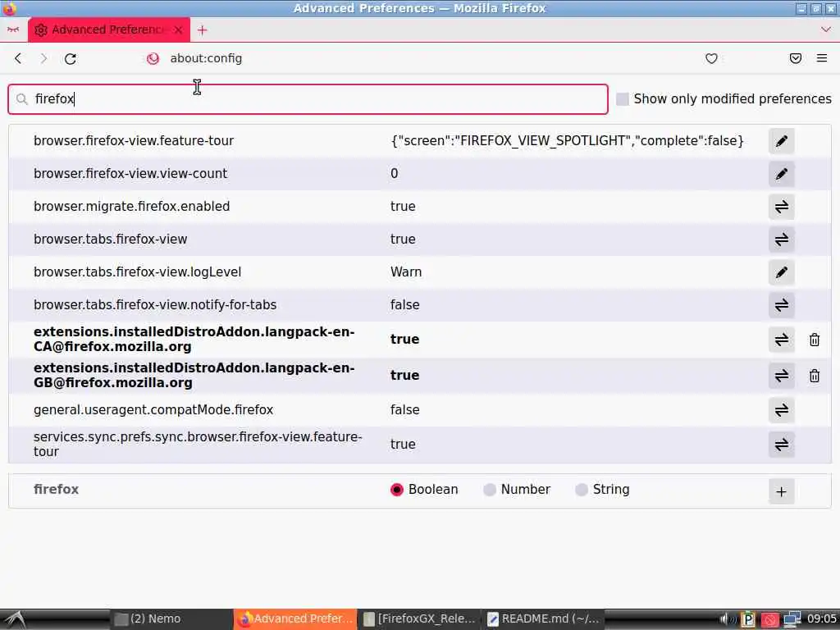Switch to FirefoxGX_Release taskbar entry

pyautogui.click(x=419, y=619)
